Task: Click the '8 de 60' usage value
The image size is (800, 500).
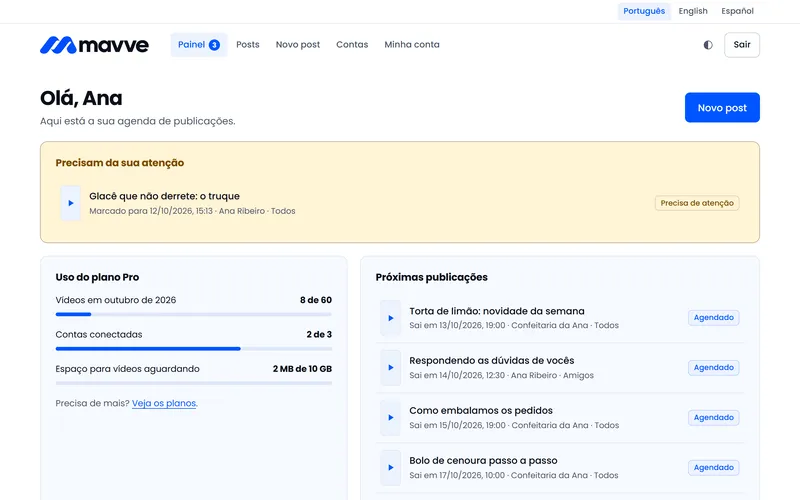Action: point(316,300)
